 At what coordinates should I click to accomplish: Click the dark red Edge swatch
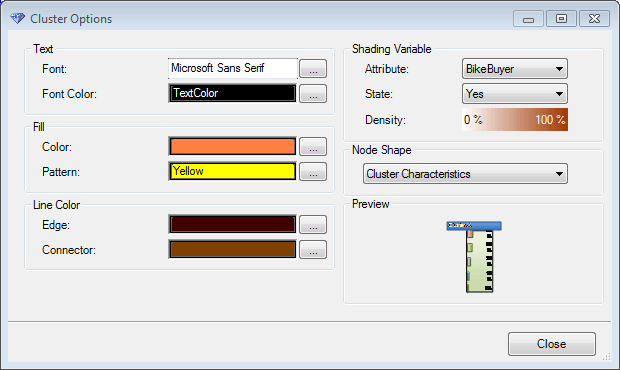pos(232,225)
